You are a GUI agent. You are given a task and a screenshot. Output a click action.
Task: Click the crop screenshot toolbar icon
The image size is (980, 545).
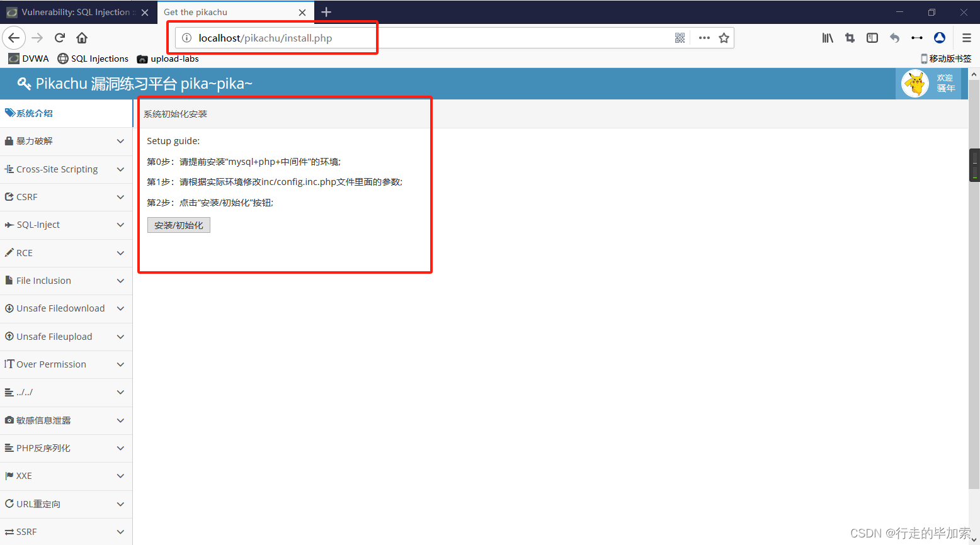pyautogui.click(x=850, y=38)
